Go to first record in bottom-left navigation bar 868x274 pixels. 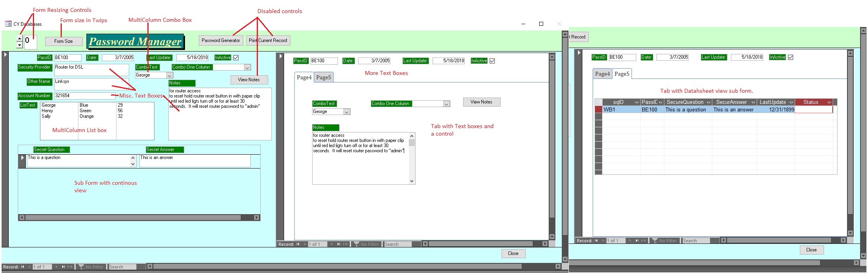coord(23,267)
